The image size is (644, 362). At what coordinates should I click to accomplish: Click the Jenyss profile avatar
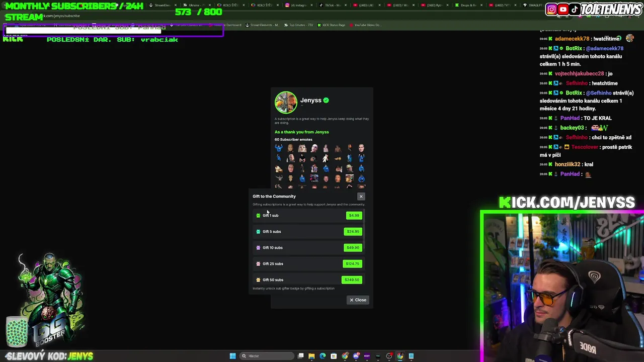click(x=286, y=102)
